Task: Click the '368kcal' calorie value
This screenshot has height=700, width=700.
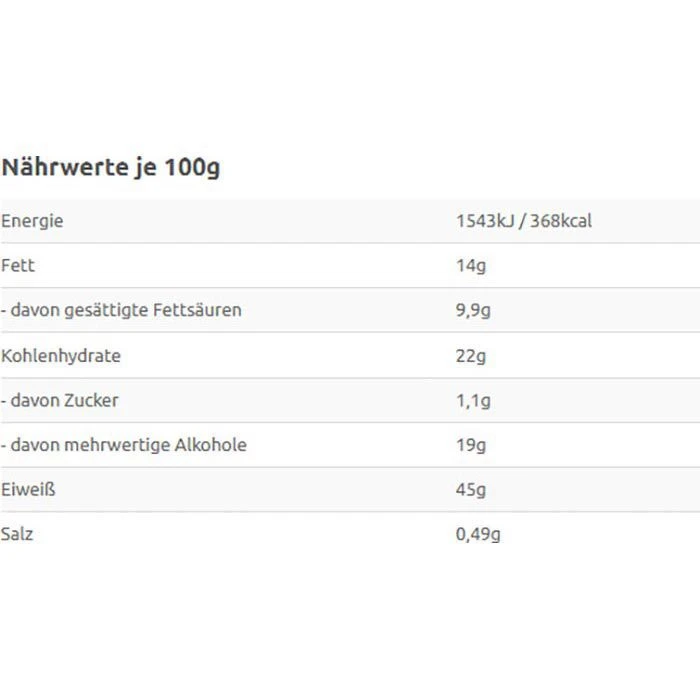Action: pyautogui.click(x=561, y=221)
